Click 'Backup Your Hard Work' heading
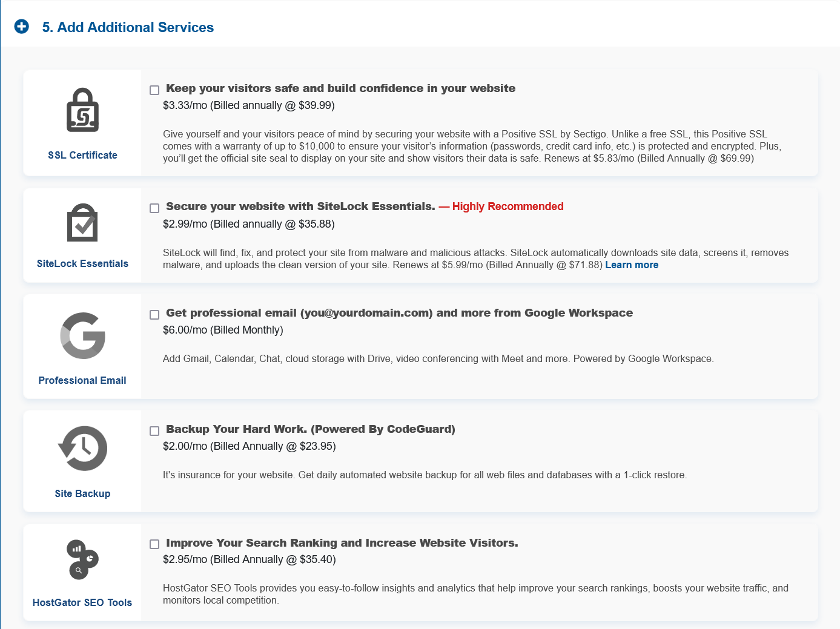The height and width of the screenshot is (629, 840). click(x=310, y=429)
